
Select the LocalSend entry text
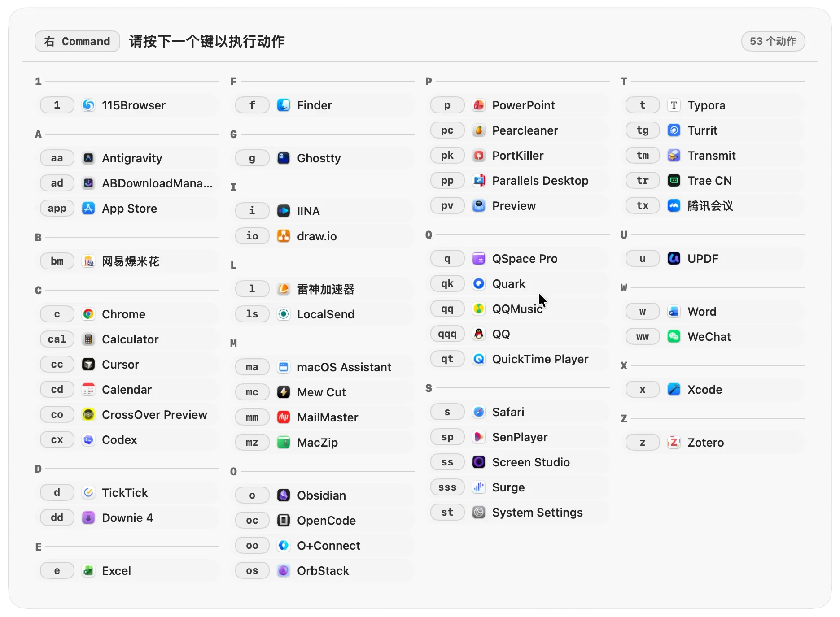pyautogui.click(x=326, y=314)
